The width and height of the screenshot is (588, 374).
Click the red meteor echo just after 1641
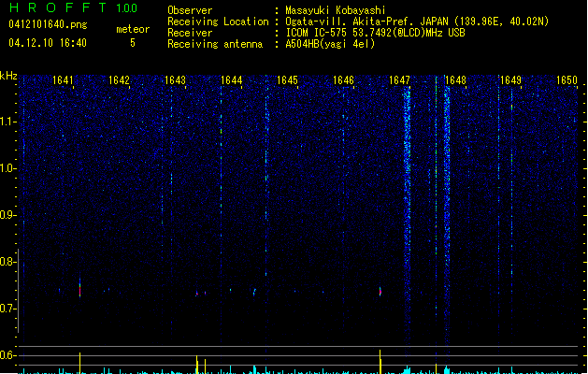click(79, 288)
